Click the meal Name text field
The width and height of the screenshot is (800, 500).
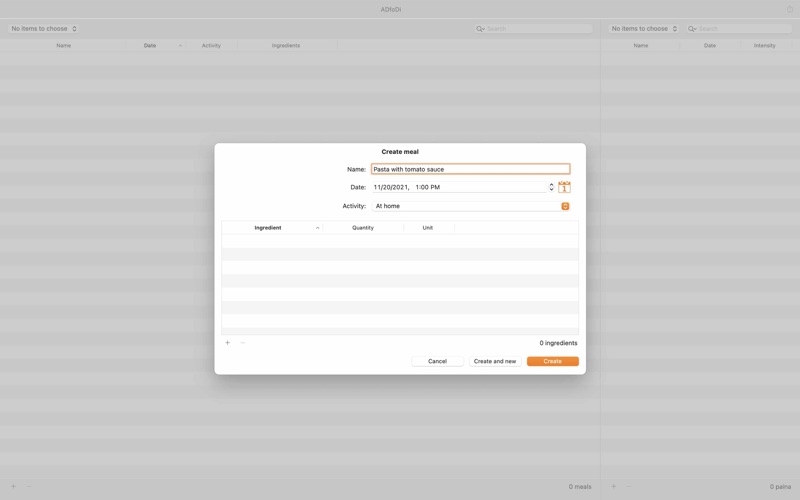[470, 169]
